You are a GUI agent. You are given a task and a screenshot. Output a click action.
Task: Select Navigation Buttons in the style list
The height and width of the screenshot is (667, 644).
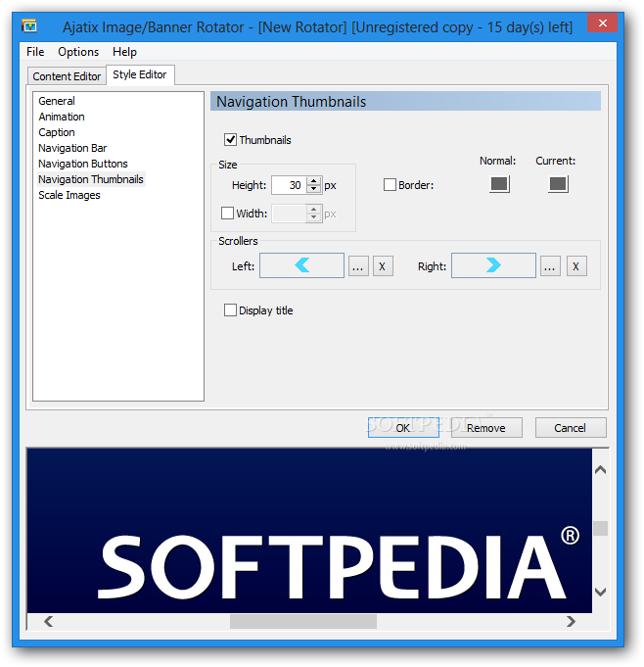coord(83,164)
